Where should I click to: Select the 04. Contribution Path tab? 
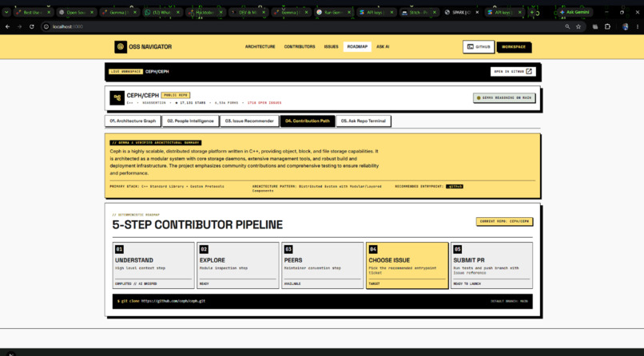pos(307,121)
